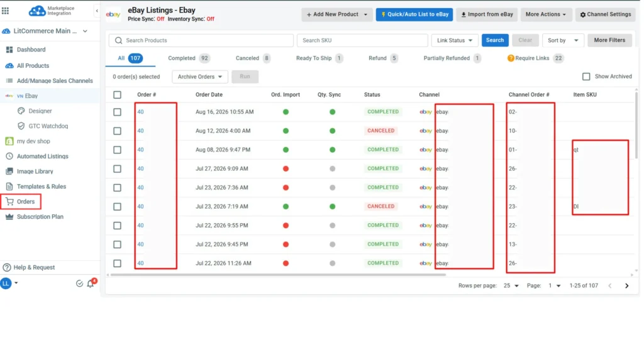Click More Filters

point(609,40)
